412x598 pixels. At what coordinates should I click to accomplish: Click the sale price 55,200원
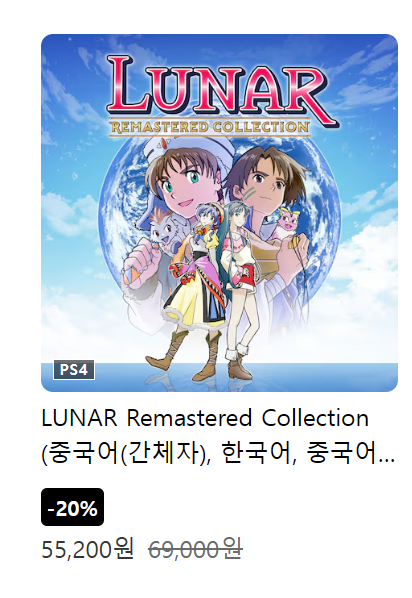point(88,550)
